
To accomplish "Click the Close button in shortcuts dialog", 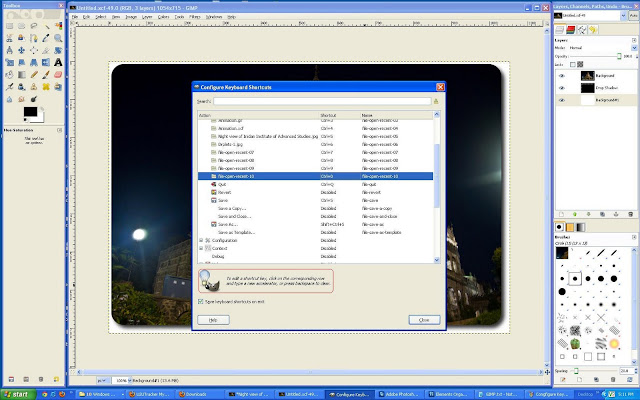I will [424, 320].
